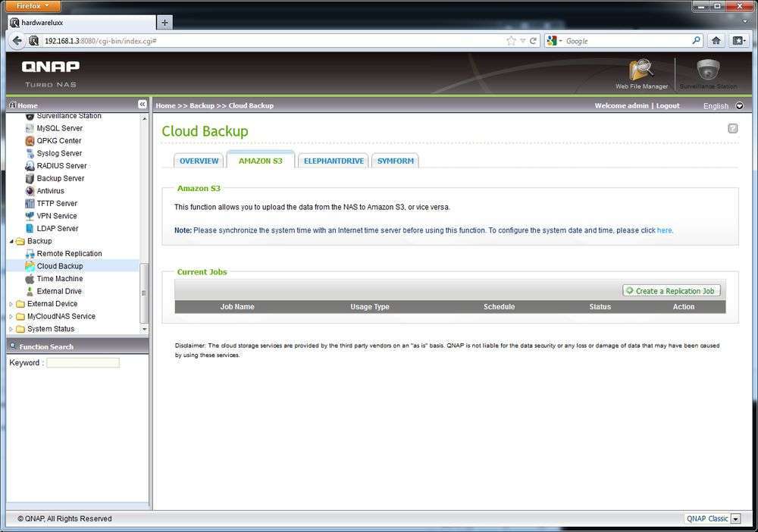Screen dimensions: 758x532
Task: Open the English language dropdown
Action: pos(739,106)
